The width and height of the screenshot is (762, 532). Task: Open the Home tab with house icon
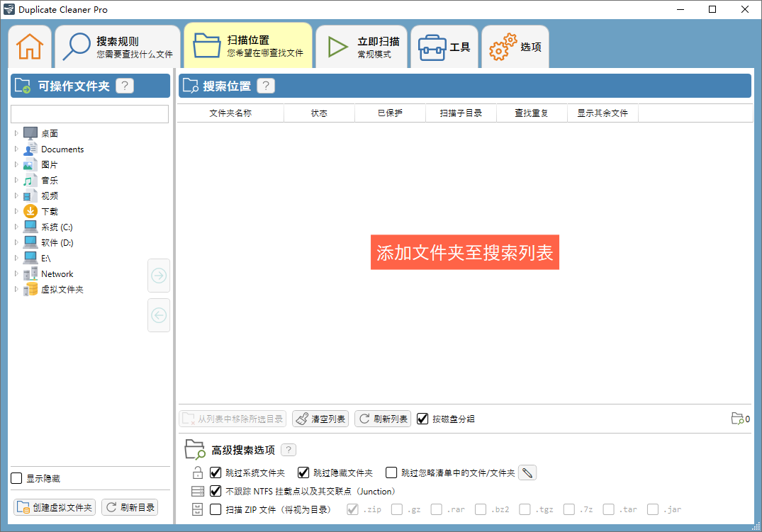click(x=30, y=47)
